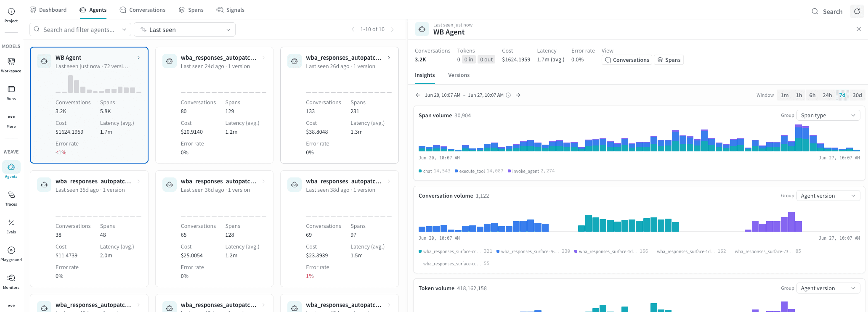Screen dimensions: 868x312
Task: Open the Project sidebar icon
Action: pos(11,15)
